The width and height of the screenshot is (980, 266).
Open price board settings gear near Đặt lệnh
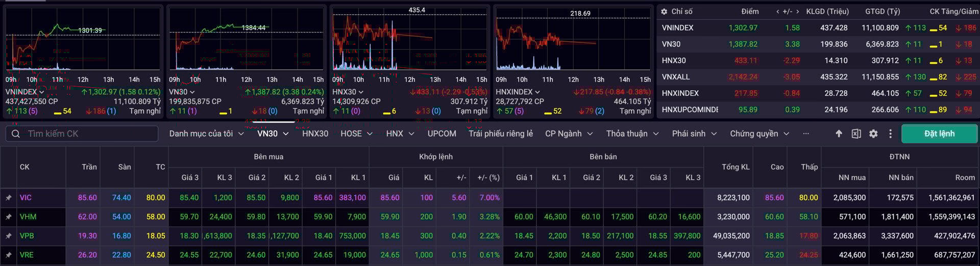(x=873, y=134)
